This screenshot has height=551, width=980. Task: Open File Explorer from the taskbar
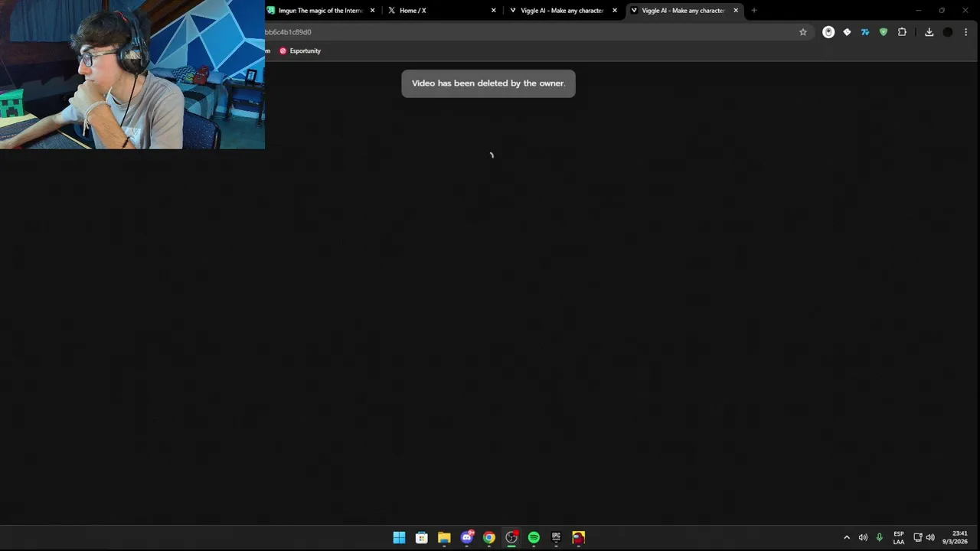pyautogui.click(x=444, y=537)
